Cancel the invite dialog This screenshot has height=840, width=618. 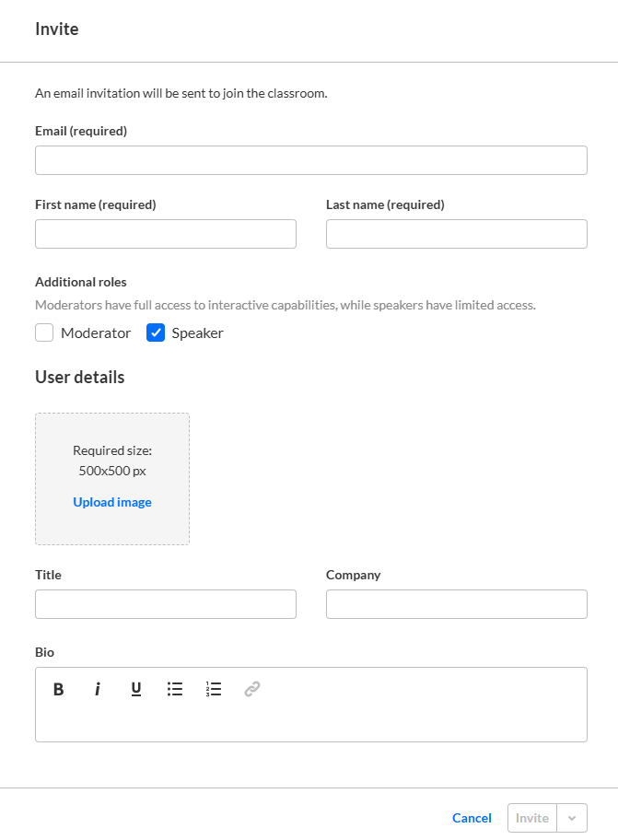(x=472, y=818)
